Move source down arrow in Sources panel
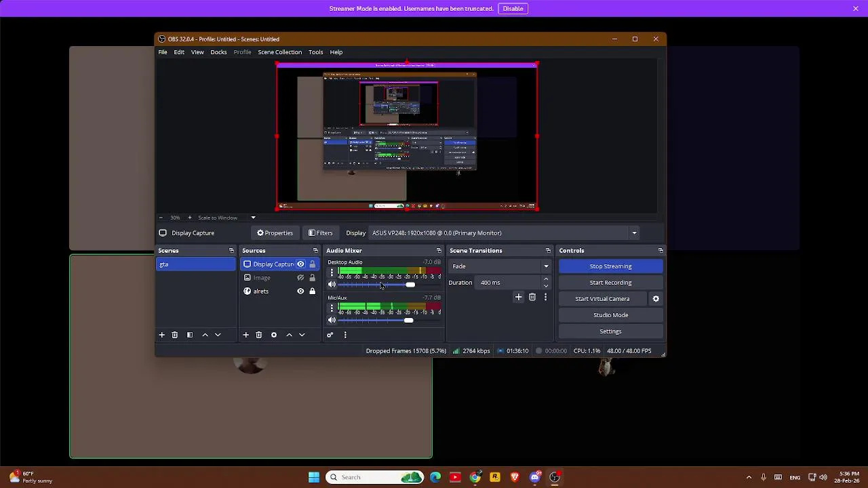Image resolution: width=868 pixels, height=488 pixels. 302,335
